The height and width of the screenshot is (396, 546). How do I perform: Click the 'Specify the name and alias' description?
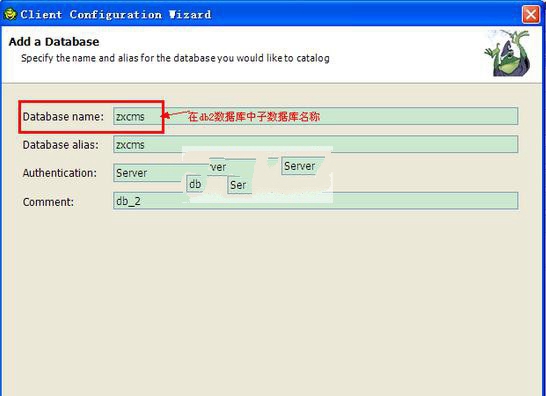click(175, 58)
